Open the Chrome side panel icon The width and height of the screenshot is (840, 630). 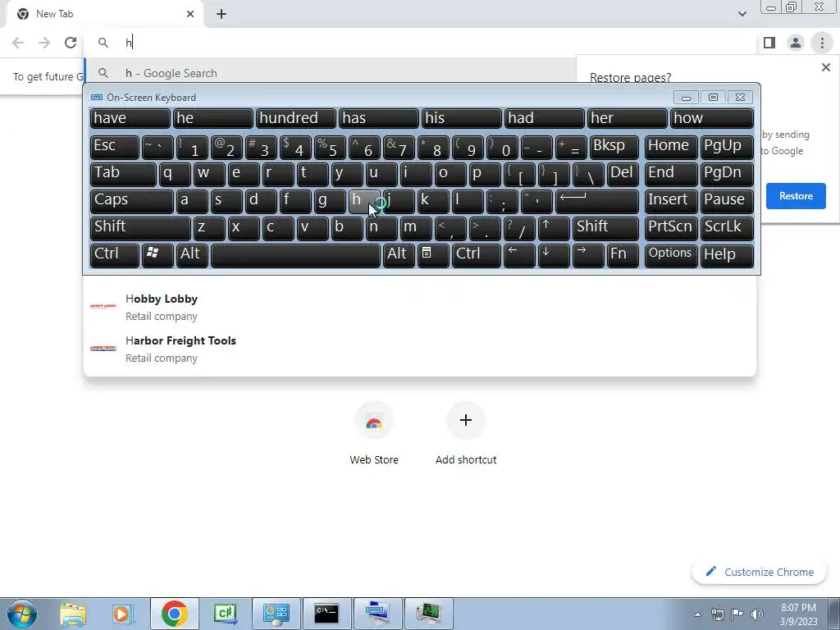click(x=769, y=43)
